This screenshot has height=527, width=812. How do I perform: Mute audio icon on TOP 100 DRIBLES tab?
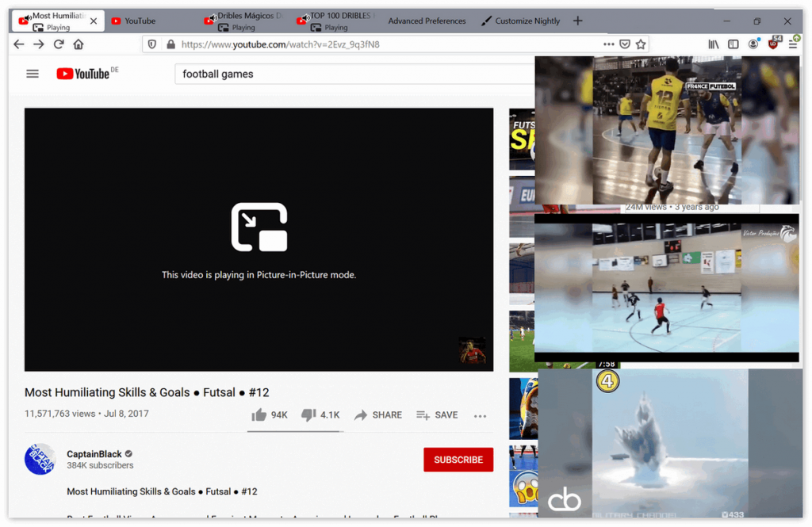(305, 17)
